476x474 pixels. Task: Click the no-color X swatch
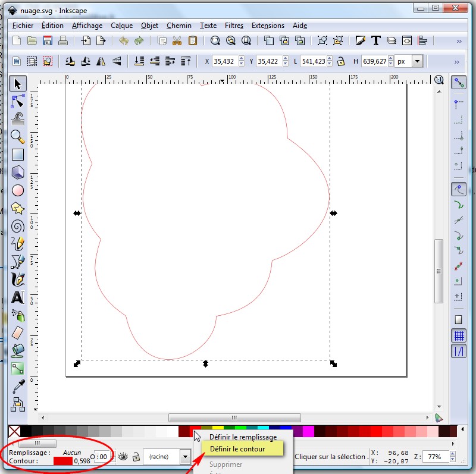click(x=14, y=431)
